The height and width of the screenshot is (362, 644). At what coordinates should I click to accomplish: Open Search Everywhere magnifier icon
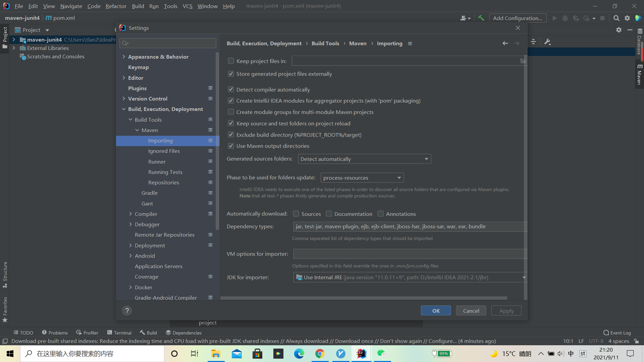(x=616, y=18)
